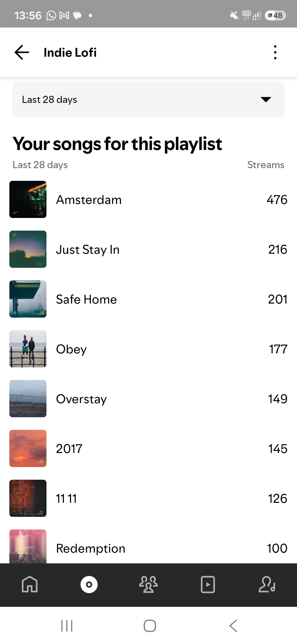Screen dimensions: 297x644
Task: Go back using the top-left arrow
Action: click(22, 52)
